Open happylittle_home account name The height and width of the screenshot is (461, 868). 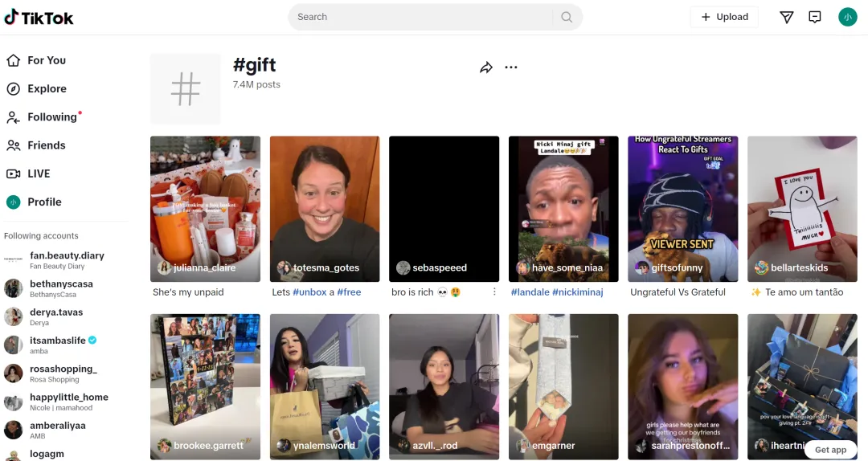point(69,398)
